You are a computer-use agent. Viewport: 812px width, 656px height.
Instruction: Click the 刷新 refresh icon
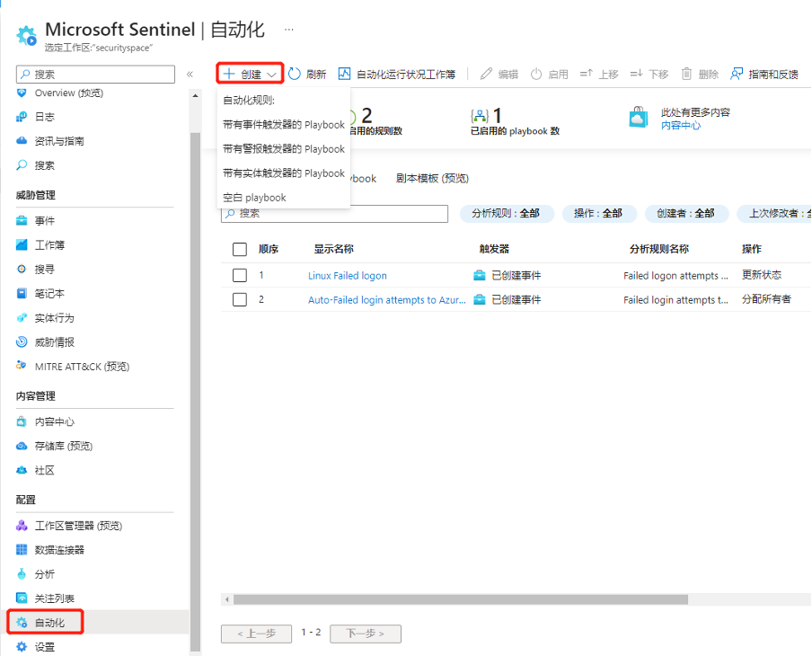click(294, 74)
